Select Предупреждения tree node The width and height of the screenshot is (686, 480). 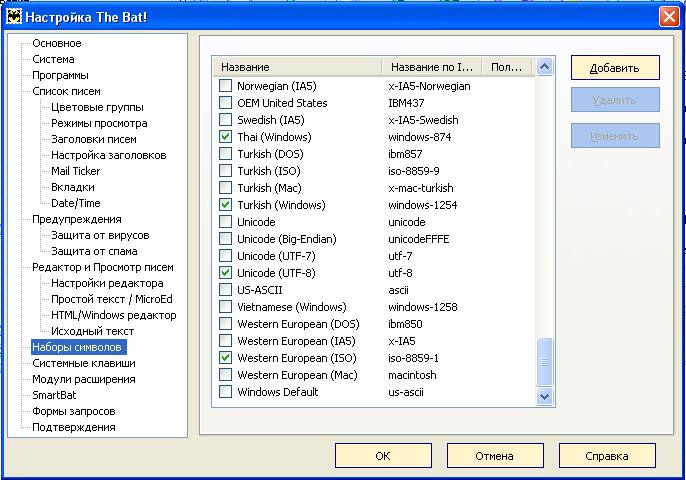point(77,219)
